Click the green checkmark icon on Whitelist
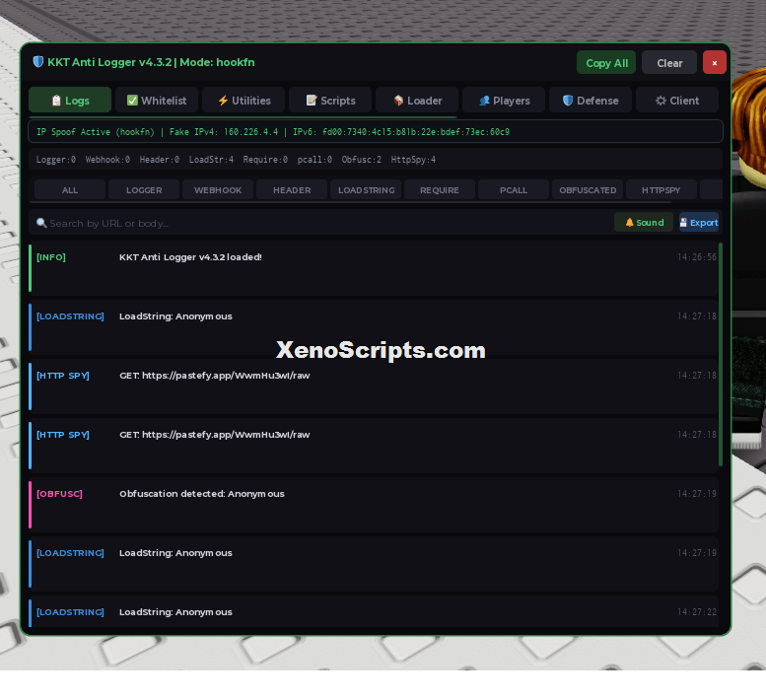This screenshot has height=700, width=766. (x=132, y=101)
